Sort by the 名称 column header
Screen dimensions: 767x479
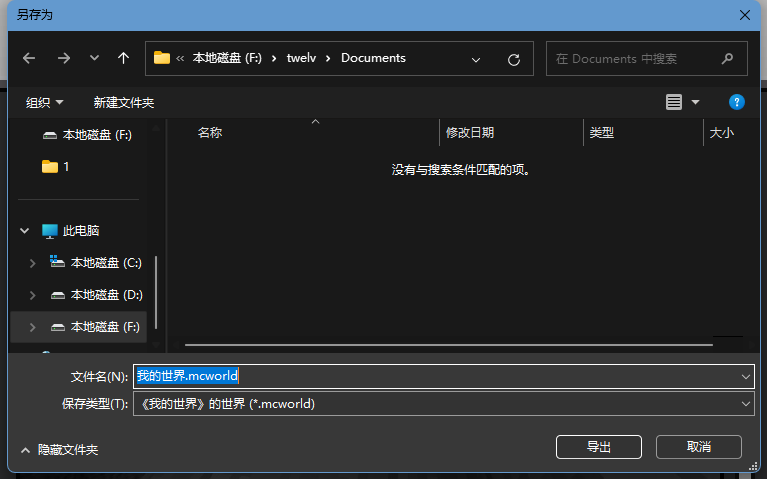tap(210, 133)
